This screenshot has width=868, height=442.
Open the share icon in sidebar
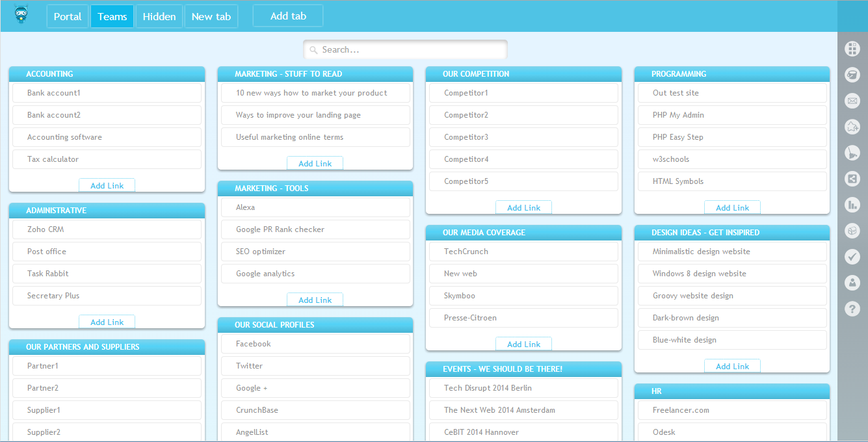click(x=852, y=179)
